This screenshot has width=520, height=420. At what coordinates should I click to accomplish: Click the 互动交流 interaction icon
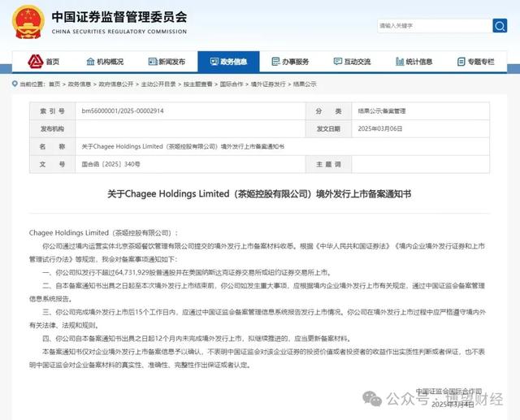335,62
